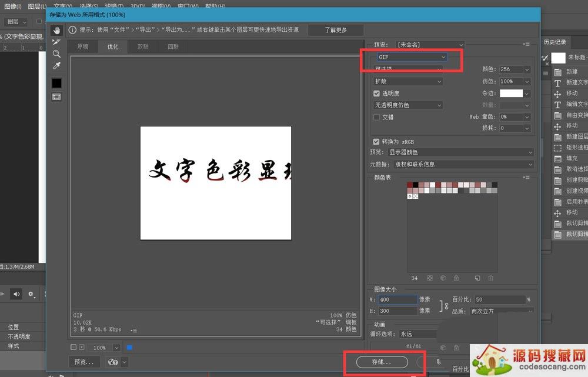Select the Hand tool in the dialog

[x=57, y=31]
